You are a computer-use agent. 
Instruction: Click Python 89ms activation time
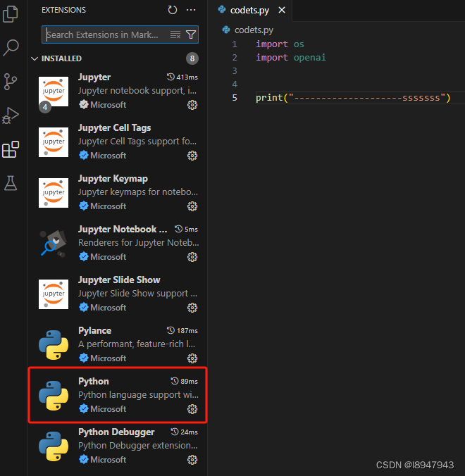(185, 381)
